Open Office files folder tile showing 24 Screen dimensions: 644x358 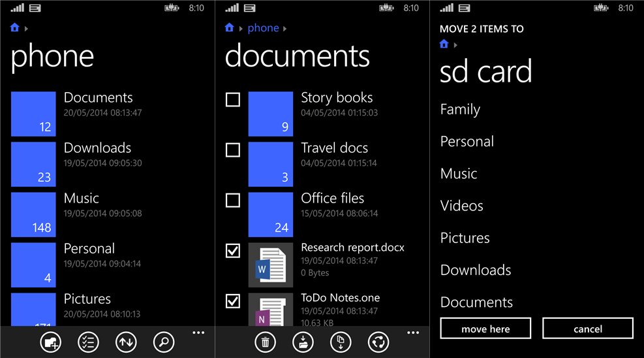[271, 214]
